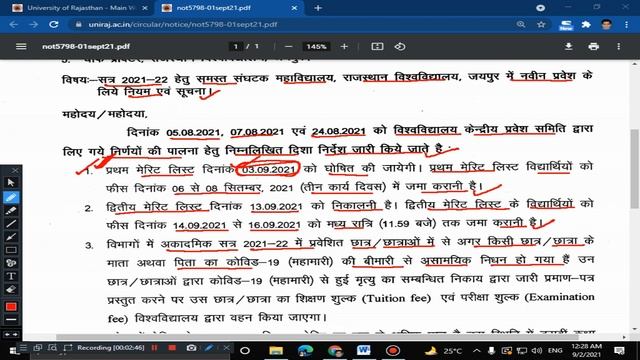Select the arrow drawing tool

tap(11, 237)
